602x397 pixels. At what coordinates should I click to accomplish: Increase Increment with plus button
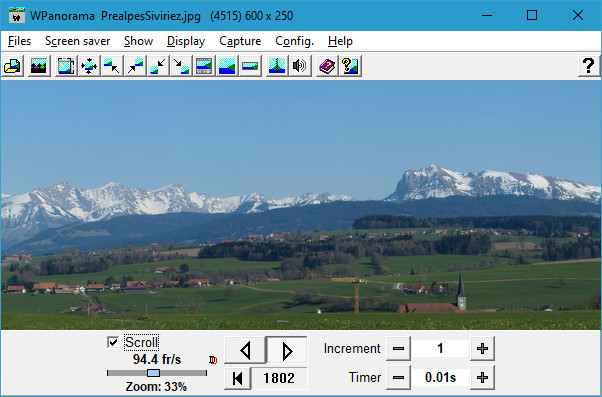[x=482, y=349]
